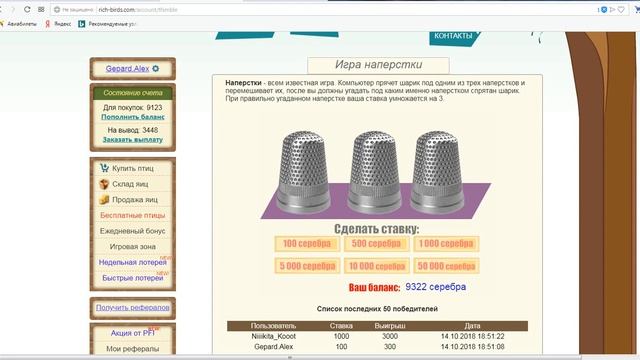This screenshot has width=640, height=360.
Task: Pick the right thimble
Action: tap(437, 171)
